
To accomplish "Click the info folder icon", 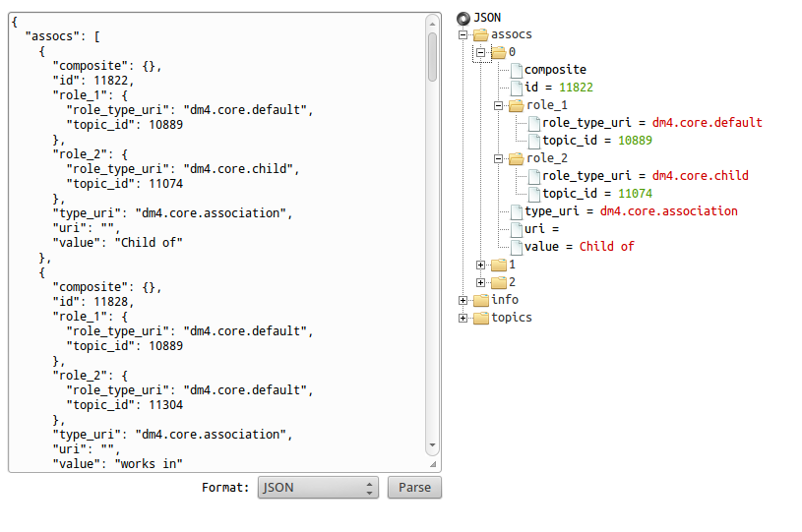I will (481, 300).
